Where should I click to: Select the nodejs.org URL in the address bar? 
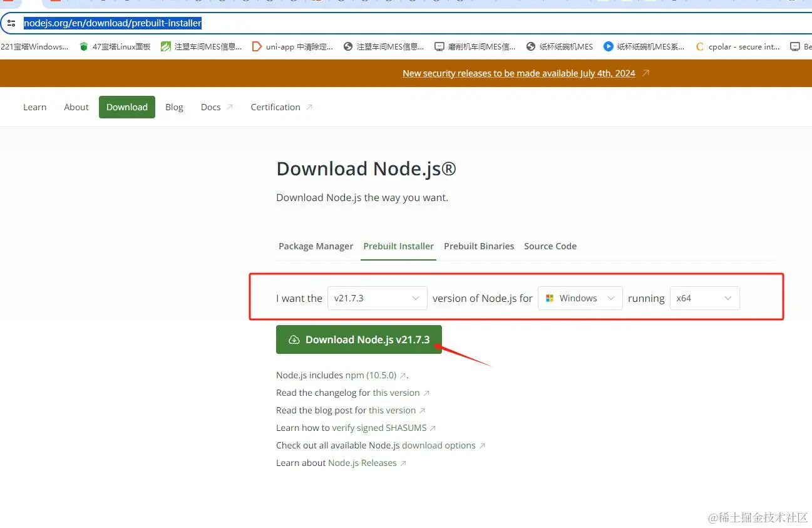113,23
